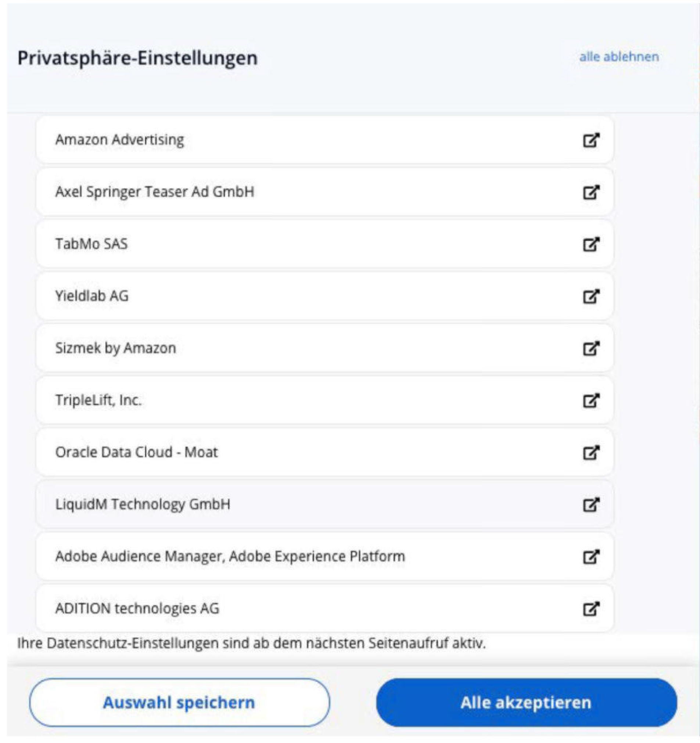
Task: Open Yieldlab AG external link icon
Action: pos(591,296)
